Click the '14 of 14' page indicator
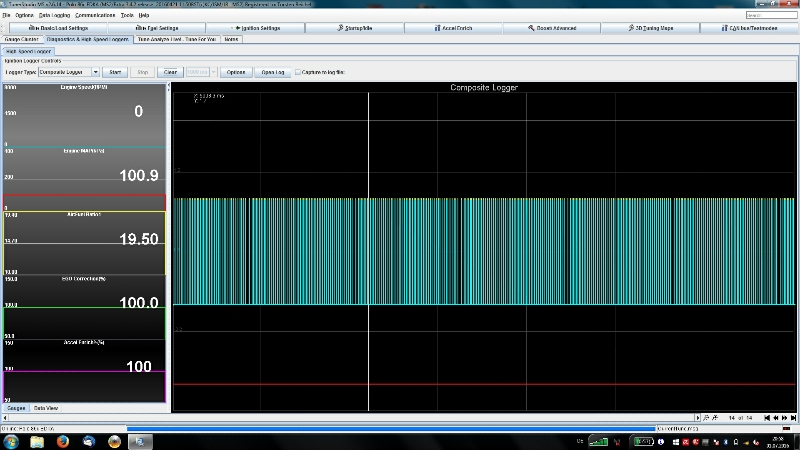This screenshot has width=800, height=450. [x=740, y=418]
